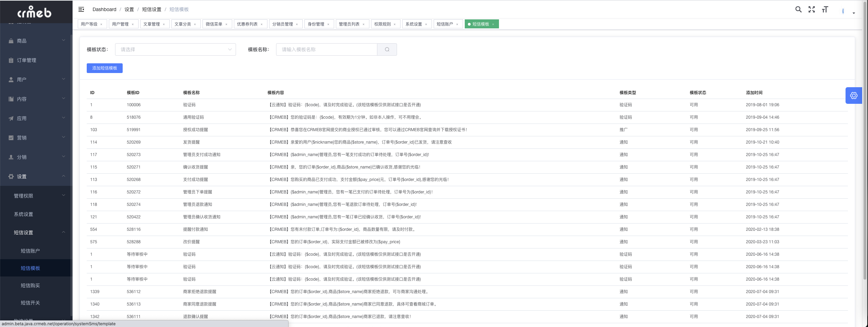868x327 pixels.
Task: Open the font size switcher icon
Action: pyautogui.click(x=825, y=9)
